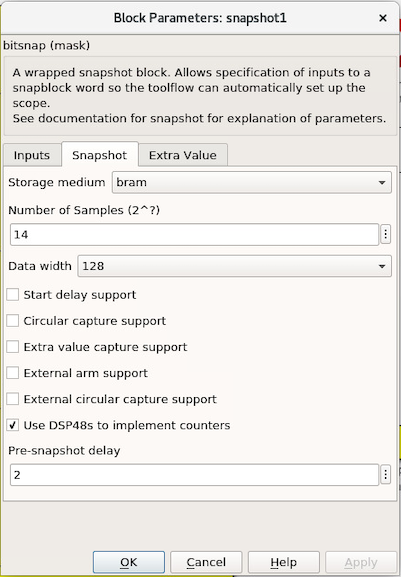The width and height of the screenshot is (401, 577).
Task: Open the Storage medium dropdown
Action: [252, 182]
